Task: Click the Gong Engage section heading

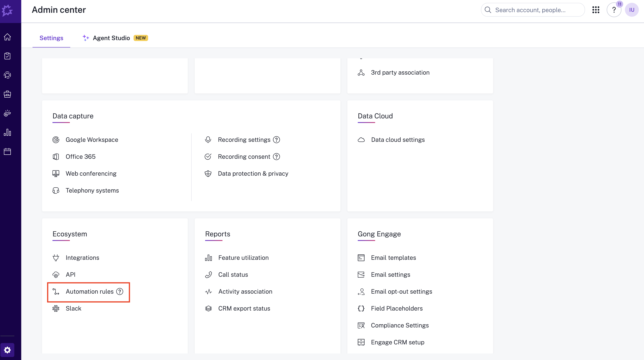Action: click(379, 234)
